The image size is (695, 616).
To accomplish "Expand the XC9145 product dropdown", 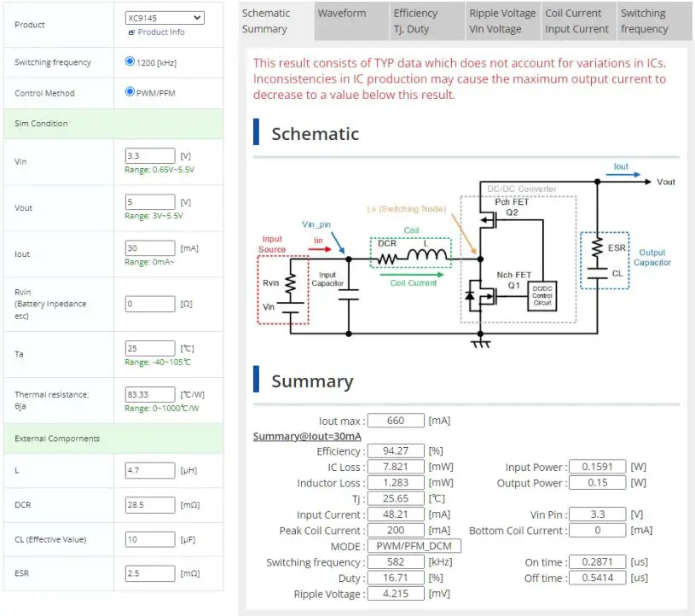I will tap(164, 17).
